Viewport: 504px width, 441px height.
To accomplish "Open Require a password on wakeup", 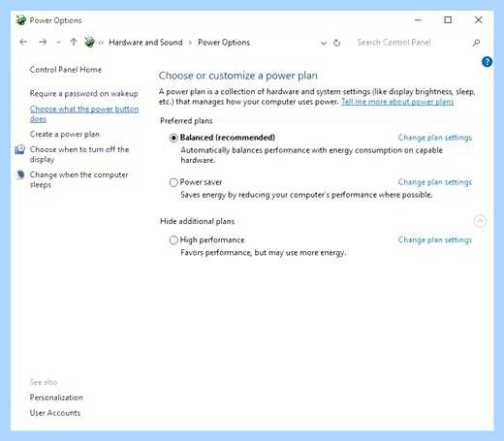I will pos(83,93).
